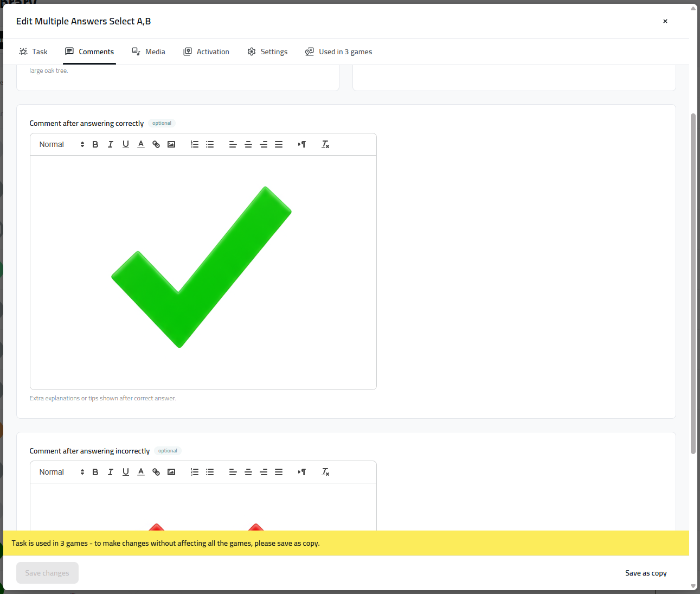Center align text in incorrect-answer editor
The height and width of the screenshot is (594, 700).
(248, 472)
